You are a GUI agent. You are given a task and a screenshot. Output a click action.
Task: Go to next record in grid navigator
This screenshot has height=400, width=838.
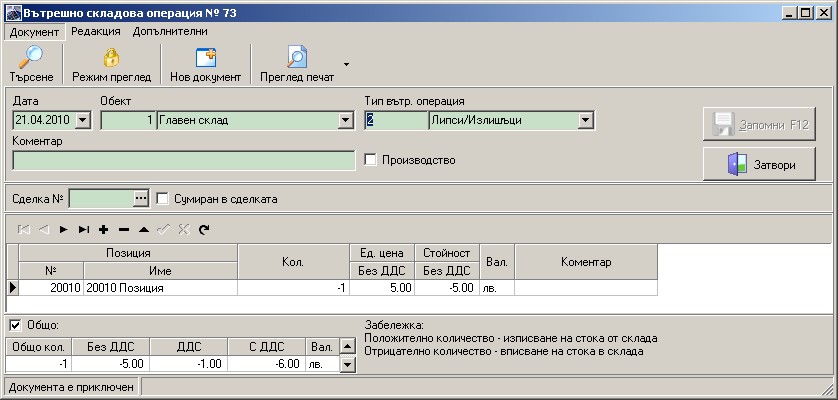(64, 229)
